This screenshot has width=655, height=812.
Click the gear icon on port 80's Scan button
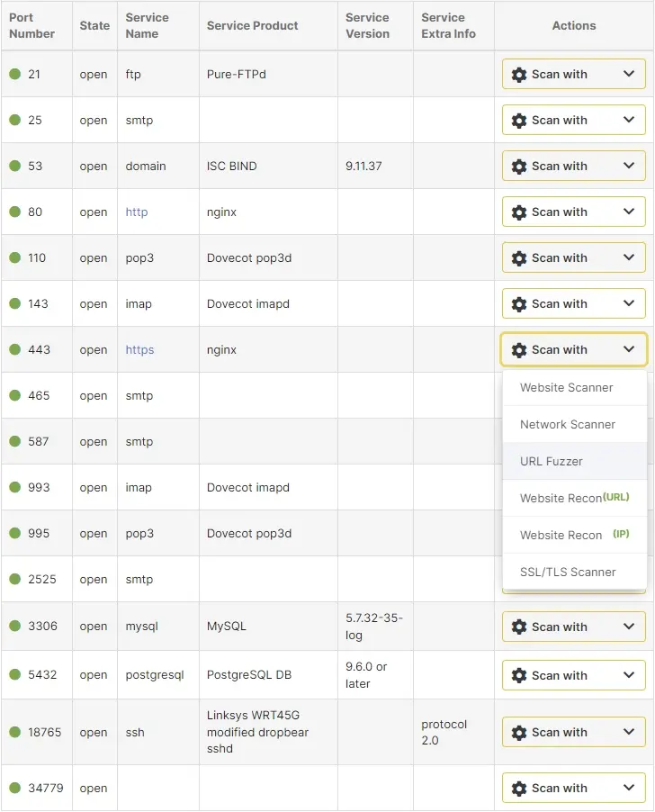[519, 212]
